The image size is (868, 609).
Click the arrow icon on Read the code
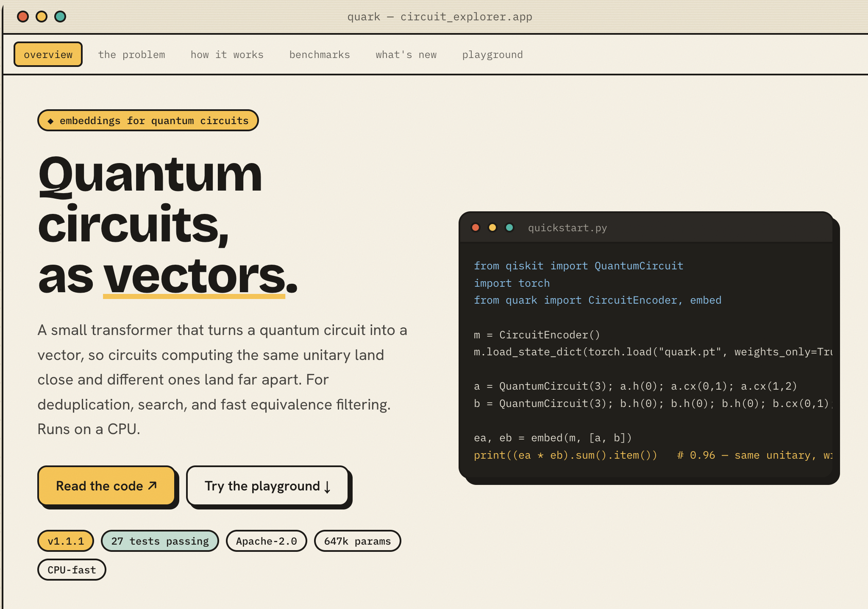153,485
